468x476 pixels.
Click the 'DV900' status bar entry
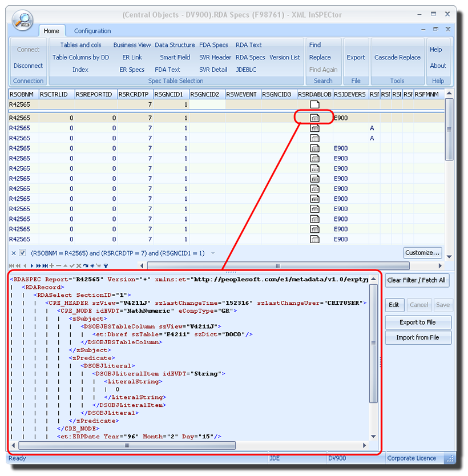coord(337,458)
